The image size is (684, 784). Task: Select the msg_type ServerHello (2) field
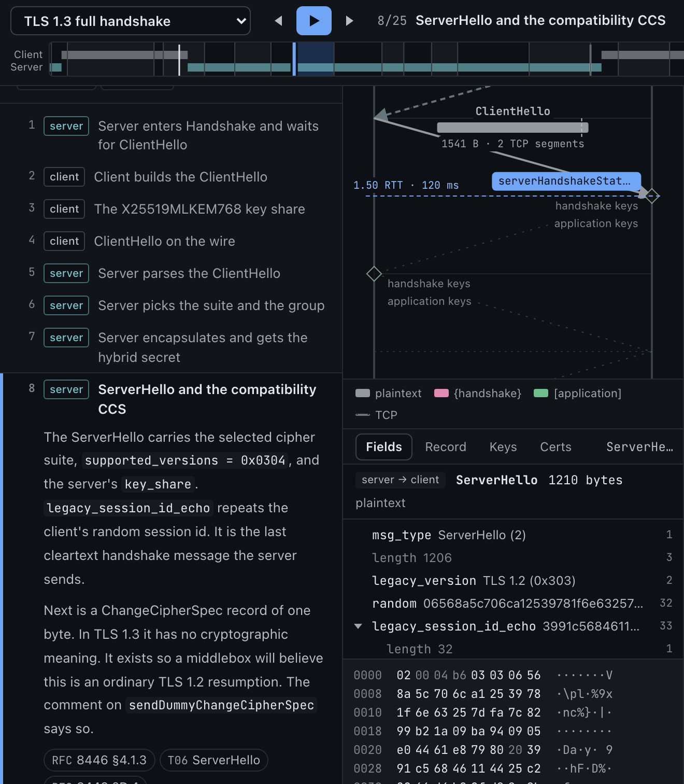coord(513,535)
